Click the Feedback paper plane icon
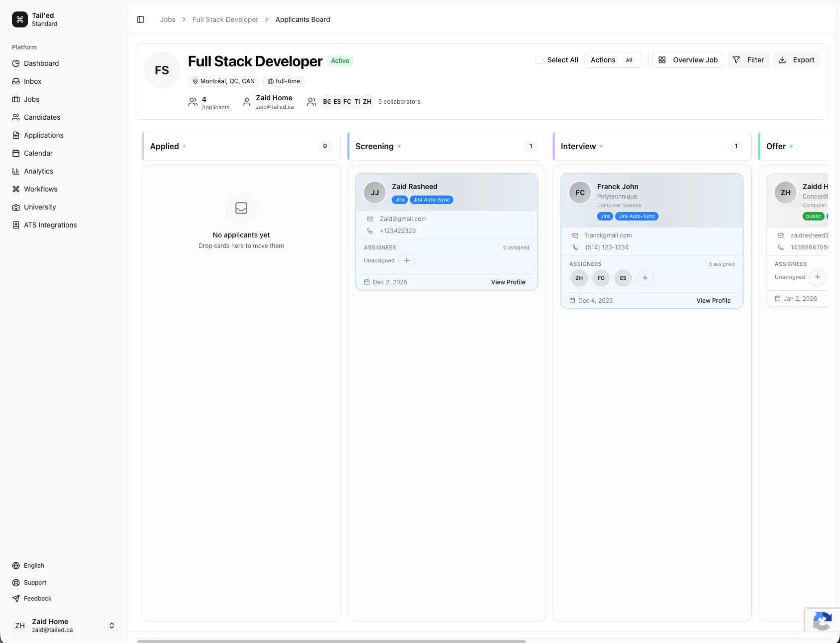The image size is (840, 643). pyautogui.click(x=16, y=599)
